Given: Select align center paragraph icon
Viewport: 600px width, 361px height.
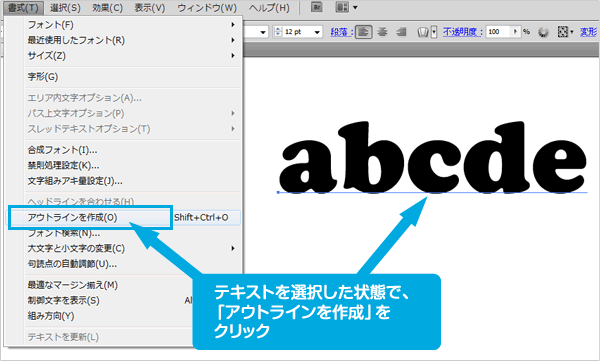Looking at the screenshot, I should (382, 32).
